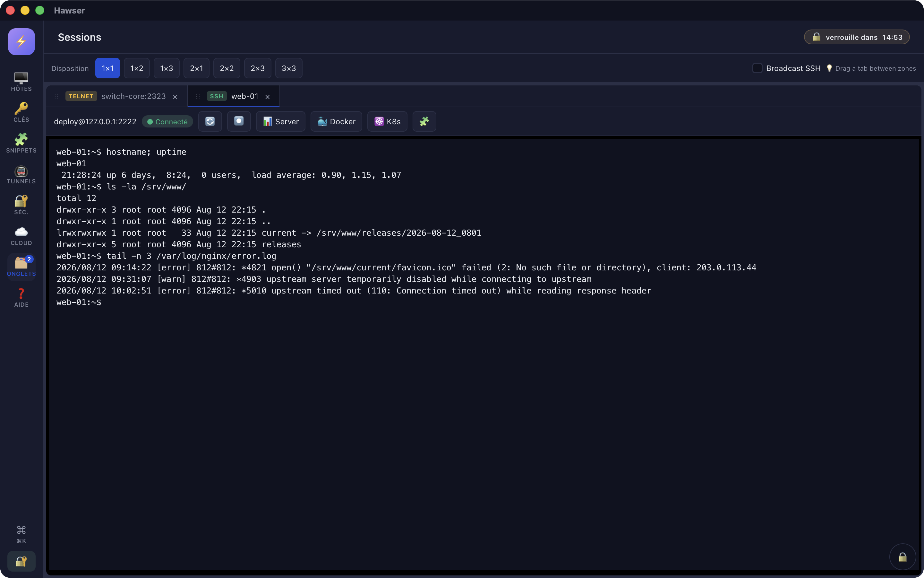
Task: Click the tail nginx error.log command line
Action: (166, 256)
